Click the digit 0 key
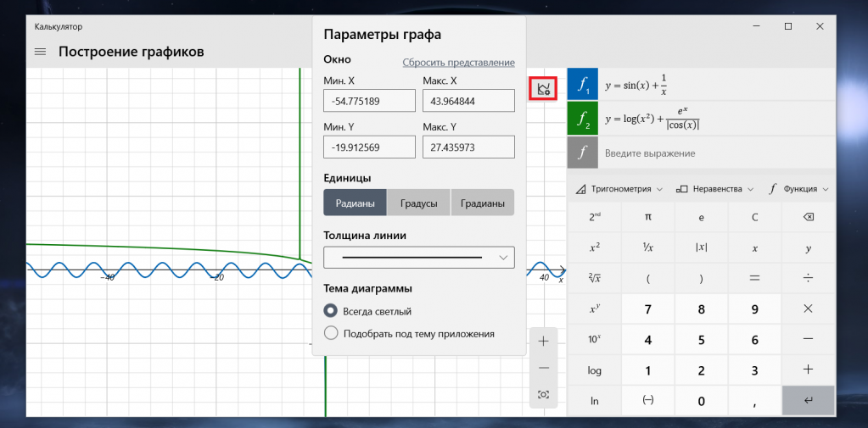The height and width of the screenshot is (428, 868). point(701,401)
